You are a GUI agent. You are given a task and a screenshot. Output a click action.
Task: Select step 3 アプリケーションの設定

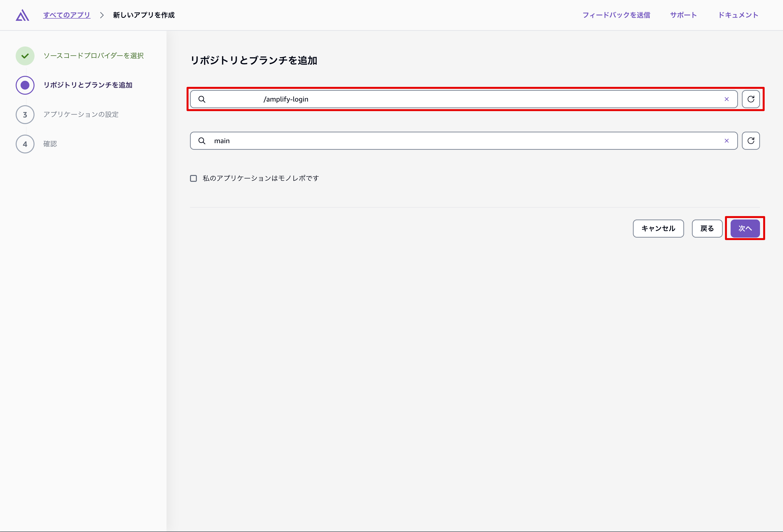pyautogui.click(x=81, y=115)
